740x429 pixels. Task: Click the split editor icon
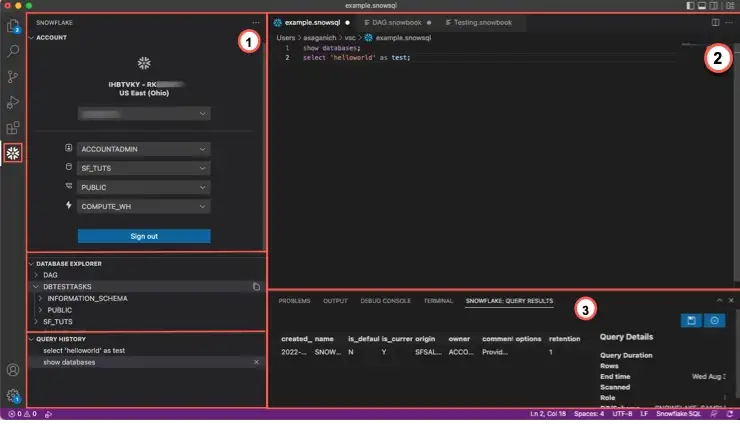pyautogui.click(x=715, y=23)
